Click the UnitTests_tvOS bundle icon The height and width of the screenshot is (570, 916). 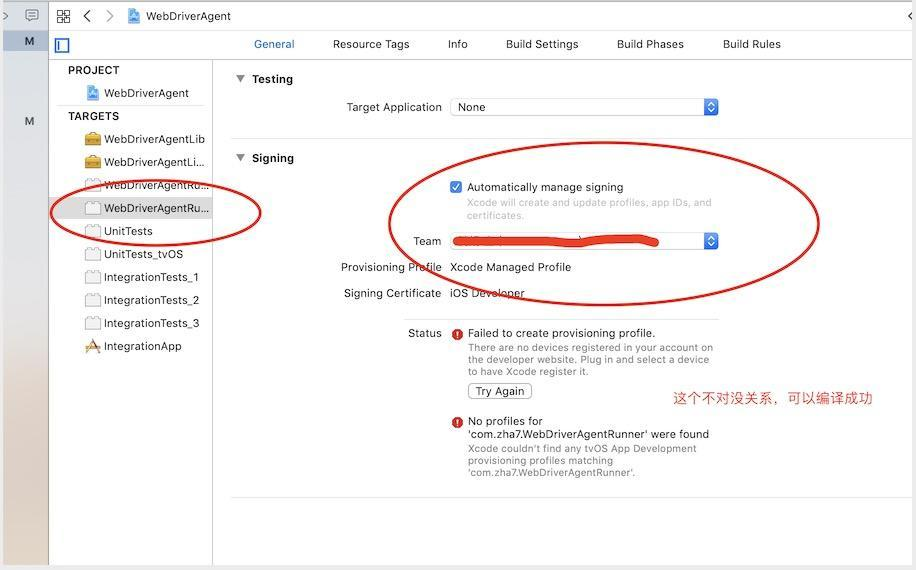coord(92,254)
